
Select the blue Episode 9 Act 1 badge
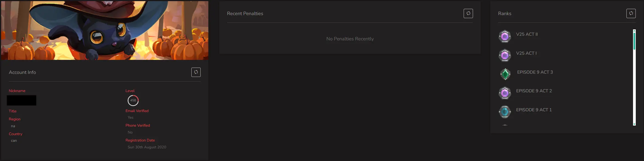coord(505,112)
